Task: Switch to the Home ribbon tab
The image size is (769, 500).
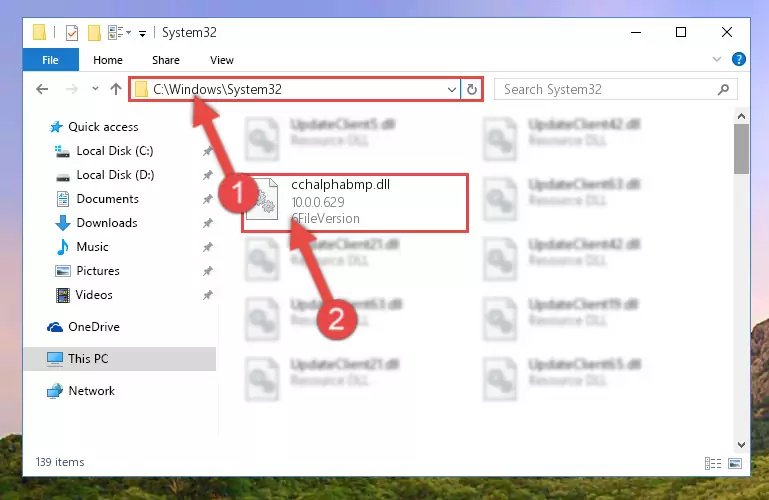Action: coord(108,60)
